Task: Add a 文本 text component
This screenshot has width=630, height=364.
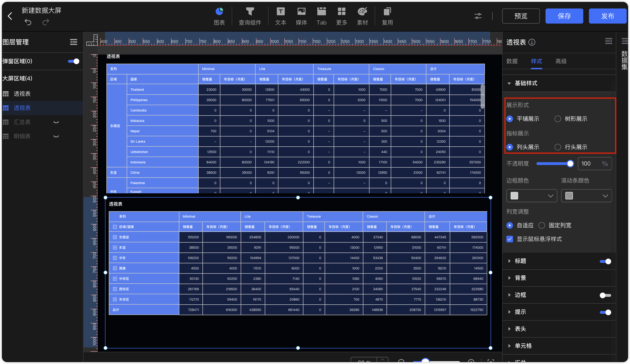Action: click(x=280, y=16)
